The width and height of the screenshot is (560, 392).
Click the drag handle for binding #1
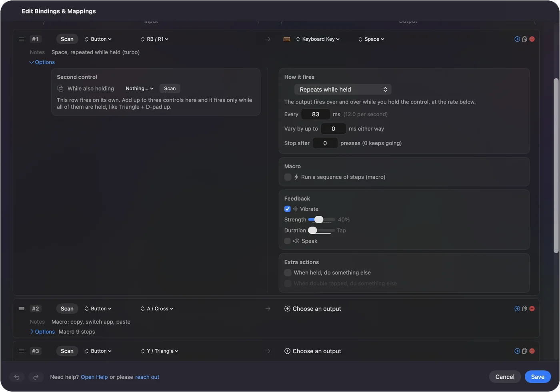(22, 39)
